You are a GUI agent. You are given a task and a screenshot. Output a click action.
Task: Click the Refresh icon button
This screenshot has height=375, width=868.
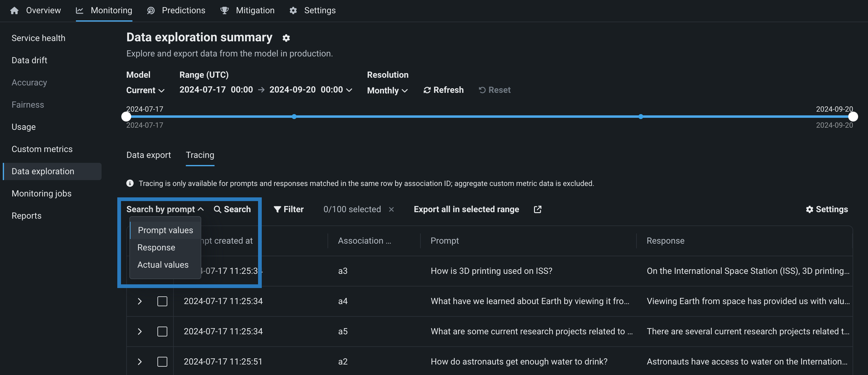[x=427, y=90]
